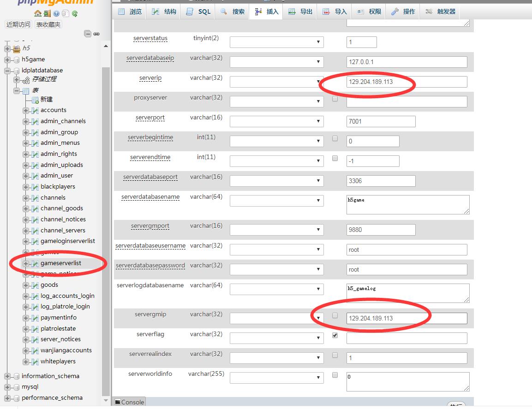
Task: Click the stored procedures gears icon
Action: [26, 80]
